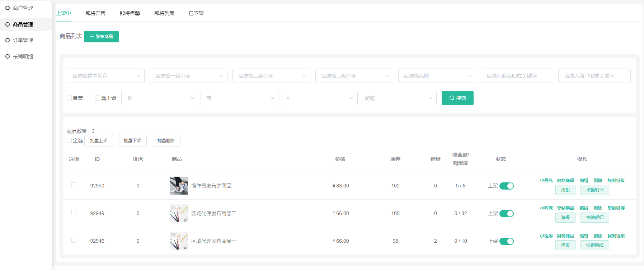
Task: Check the 自营 checkbox
Action: (x=70, y=98)
